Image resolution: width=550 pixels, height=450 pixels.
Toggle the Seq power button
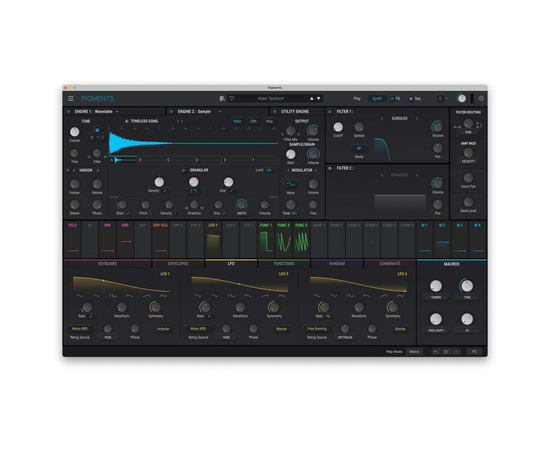click(411, 99)
